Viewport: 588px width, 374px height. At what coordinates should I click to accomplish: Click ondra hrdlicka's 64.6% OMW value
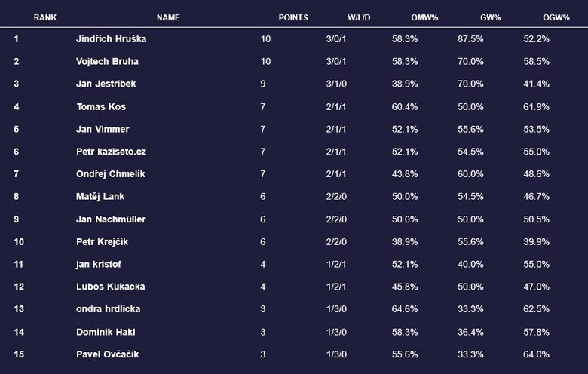click(404, 309)
